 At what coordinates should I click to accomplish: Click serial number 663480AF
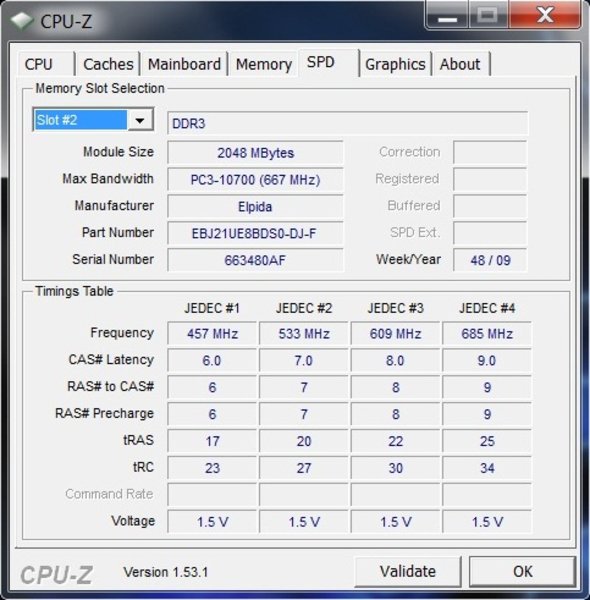[x=255, y=260]
